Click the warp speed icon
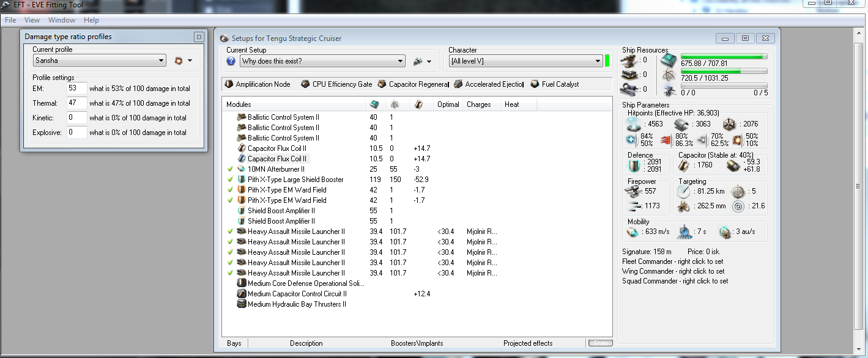The image size is (868, 358). click(726, 232)
